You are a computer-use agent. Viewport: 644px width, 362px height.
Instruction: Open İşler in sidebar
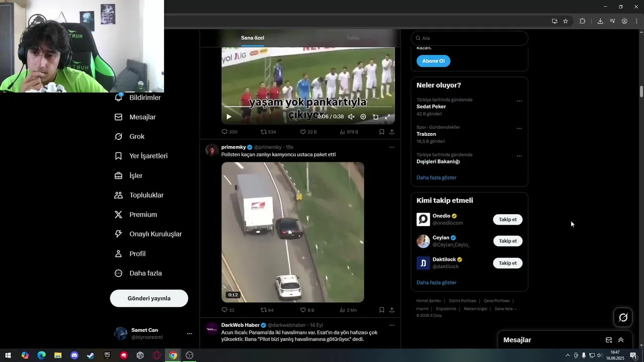pyautogui.click(x=128, y=175)
